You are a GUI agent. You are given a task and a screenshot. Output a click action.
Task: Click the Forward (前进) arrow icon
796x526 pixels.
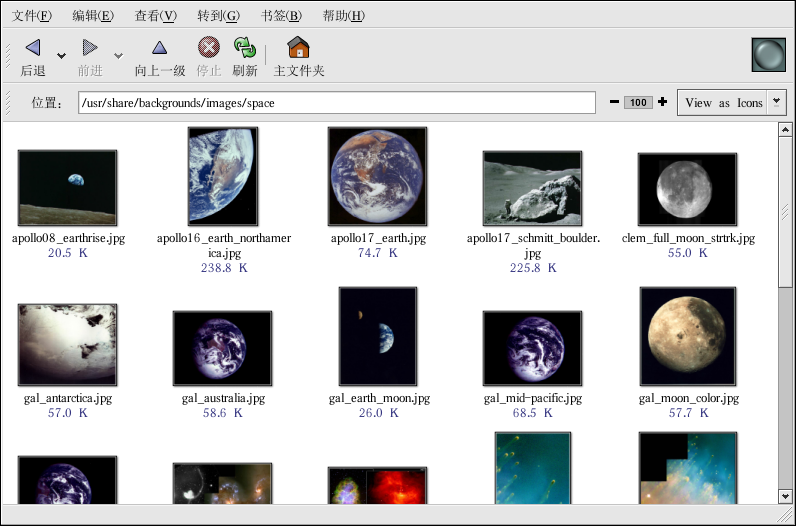(90, 48)
